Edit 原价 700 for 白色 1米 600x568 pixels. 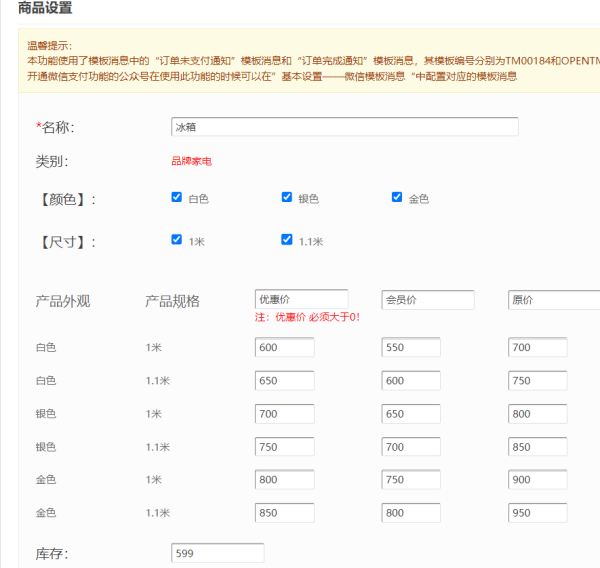click(x=538, y=347)
